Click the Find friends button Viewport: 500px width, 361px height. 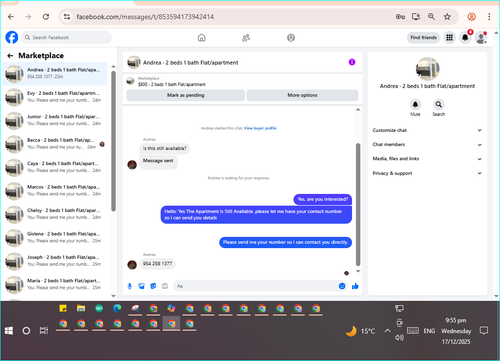click(423, 38)
